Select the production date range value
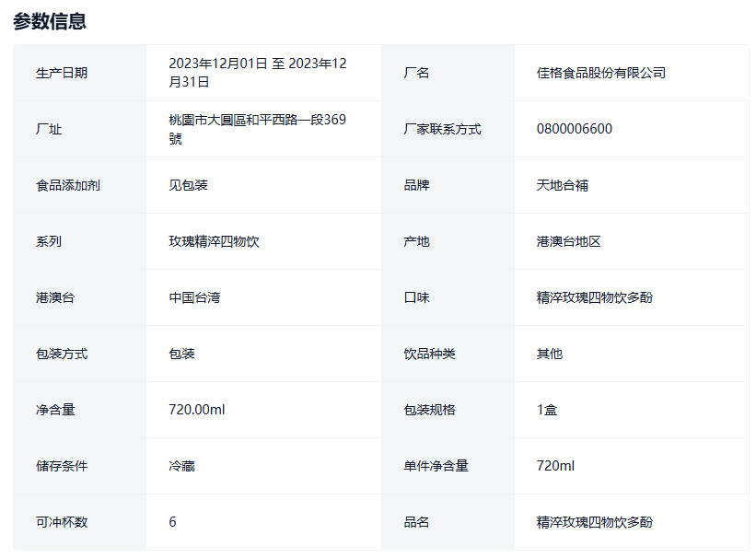The width and height of the screenshot is (756, 558). pyautogui.click(x=257, y=73)
